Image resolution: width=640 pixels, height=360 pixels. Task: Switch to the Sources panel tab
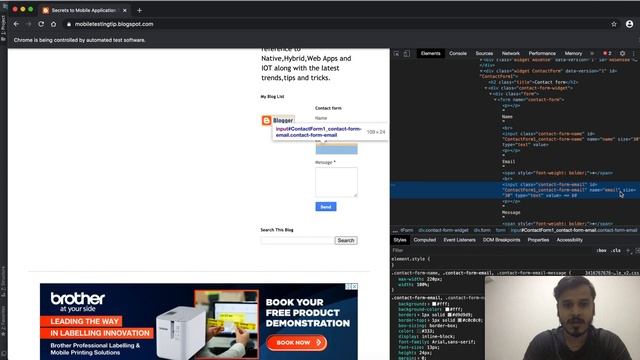click(x=484, y=53)
